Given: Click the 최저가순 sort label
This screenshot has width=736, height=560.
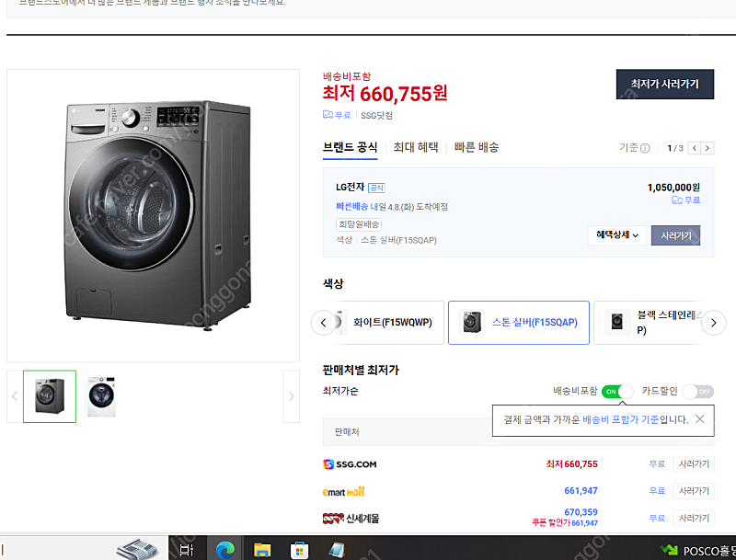Looking at the screenshot, I should (340, 391).
